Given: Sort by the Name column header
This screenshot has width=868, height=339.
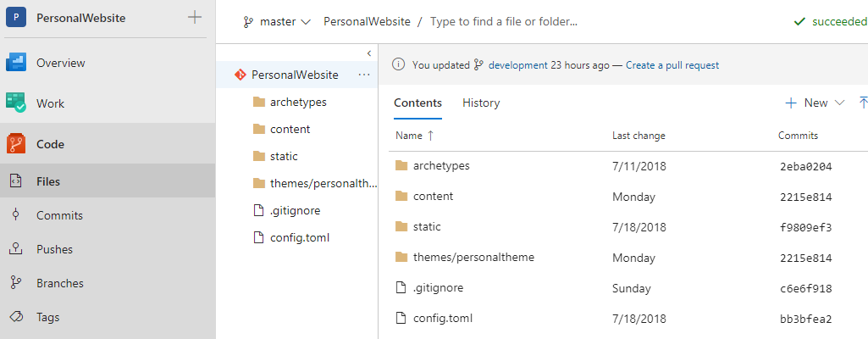Looking at the screenshot, I should point(415,136).
